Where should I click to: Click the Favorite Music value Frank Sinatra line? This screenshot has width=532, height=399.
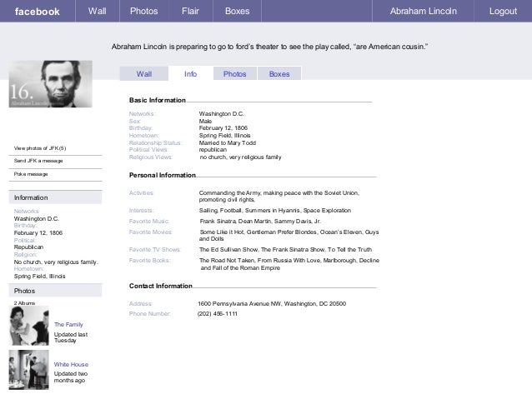point(260,222)
